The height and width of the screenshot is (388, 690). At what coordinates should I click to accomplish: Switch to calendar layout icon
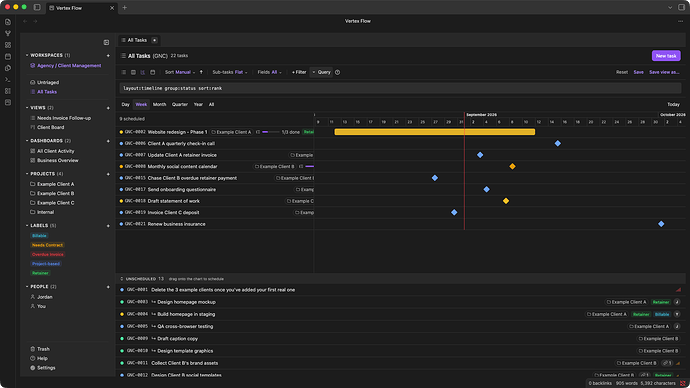point(153,72)
